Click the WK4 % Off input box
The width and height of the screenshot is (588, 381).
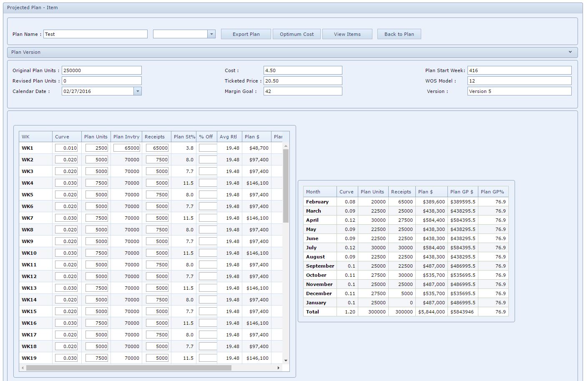click(x=208, y=183)
